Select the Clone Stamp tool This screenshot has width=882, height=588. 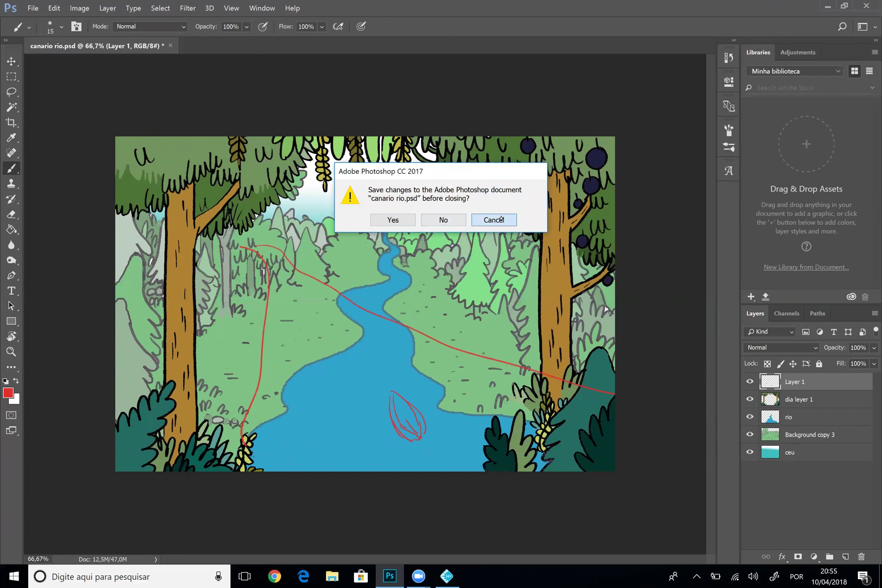tap(11, 184)
